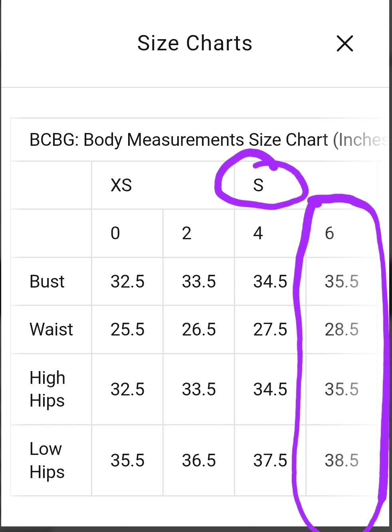Close the Size Charts dialog

coord(344,43)
